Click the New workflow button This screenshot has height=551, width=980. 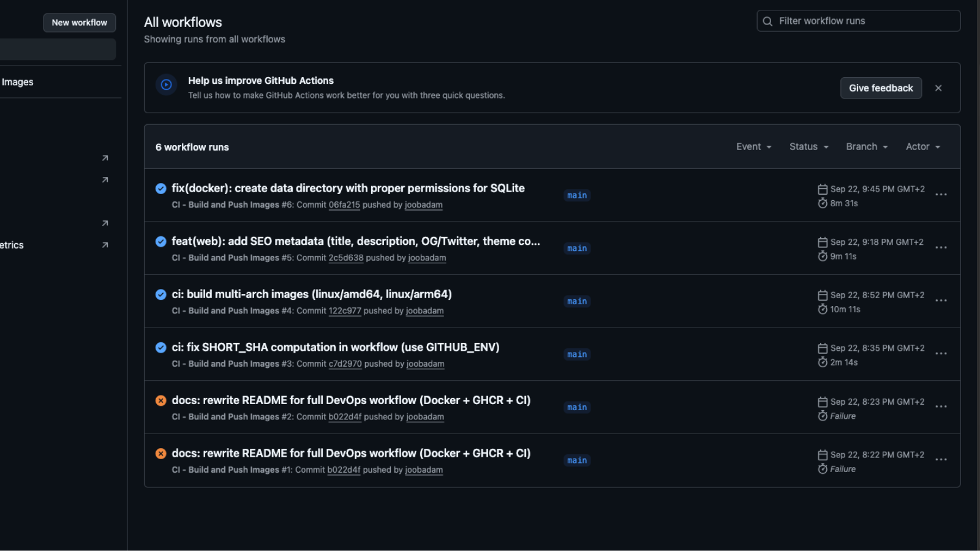click(x=80, y=23)
